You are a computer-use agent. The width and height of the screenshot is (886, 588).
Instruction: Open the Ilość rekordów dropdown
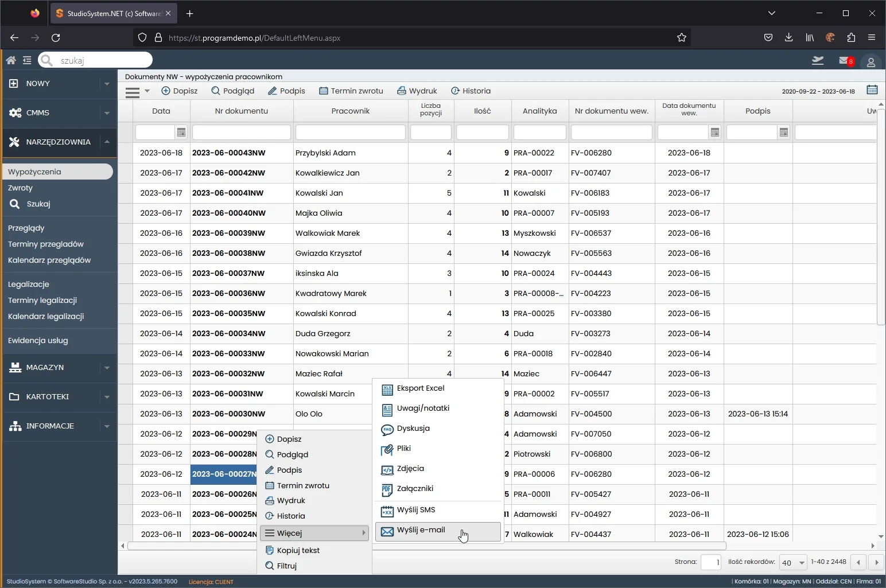pos(793,563)
